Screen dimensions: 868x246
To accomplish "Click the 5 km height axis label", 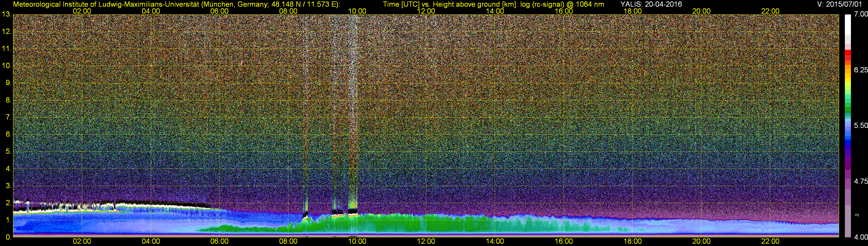I will click(x=8, y=152).
